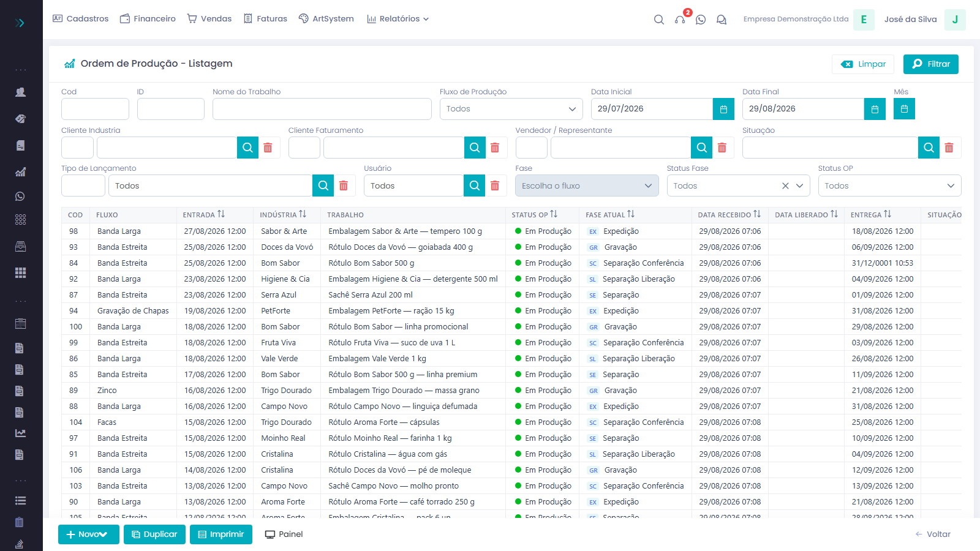Click the Duplicar button
The image size is (980, 551).
click(154, 534)
